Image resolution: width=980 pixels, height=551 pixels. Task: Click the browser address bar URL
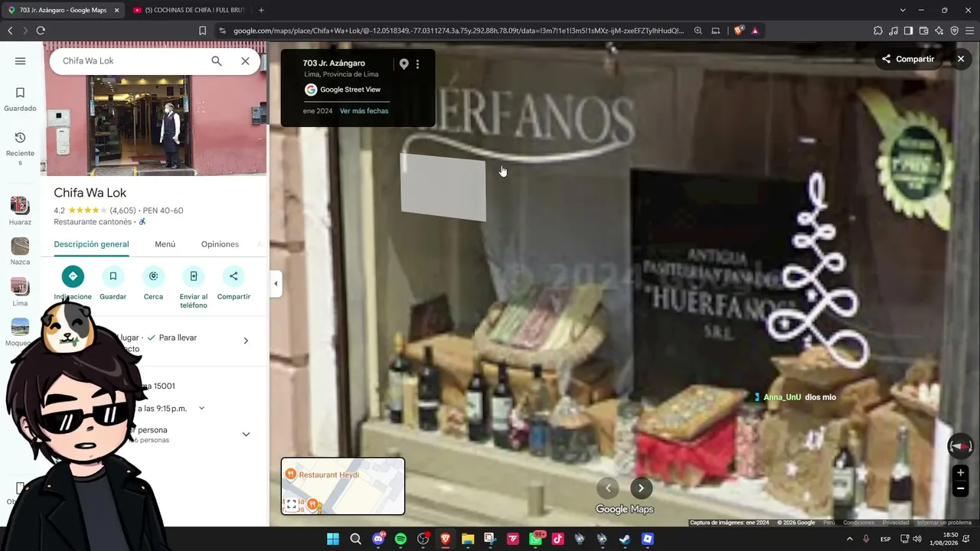[x=458, y=31]
